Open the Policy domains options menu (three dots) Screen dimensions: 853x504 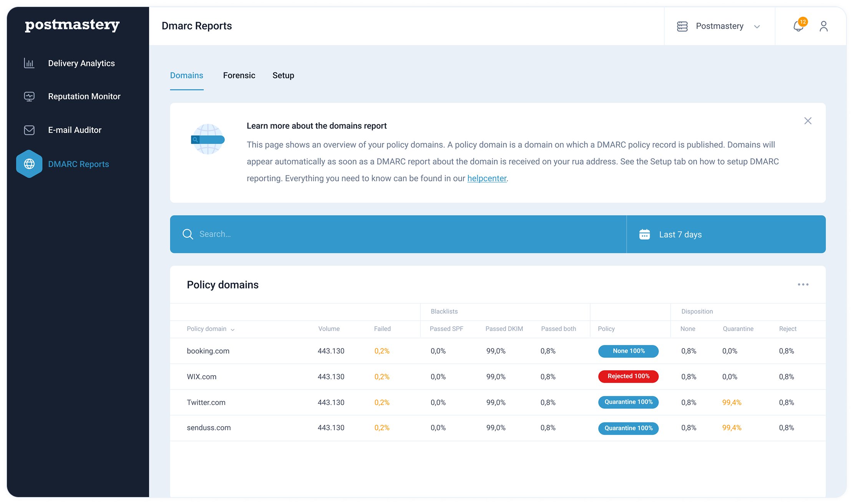[x=803, y=284]
